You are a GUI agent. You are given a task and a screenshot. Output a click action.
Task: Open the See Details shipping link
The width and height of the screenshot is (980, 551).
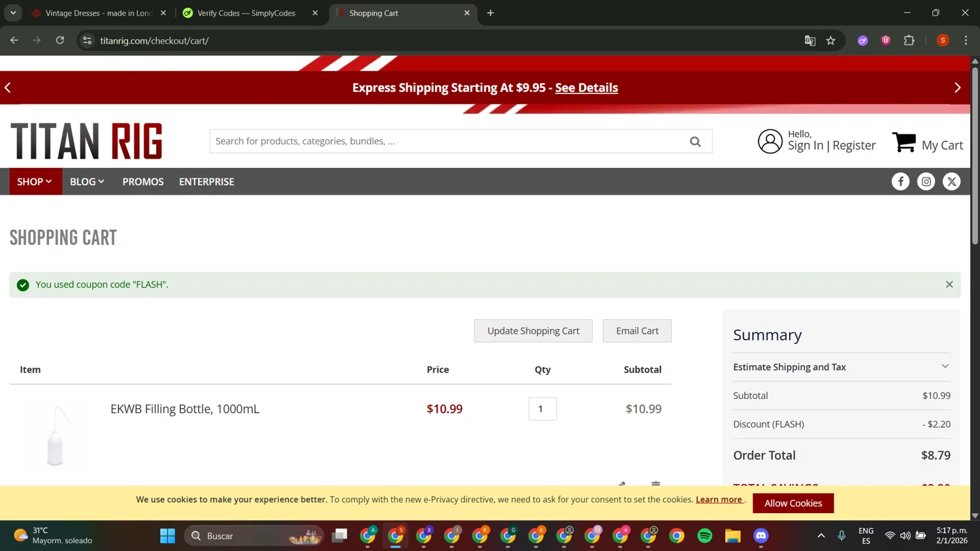coord(587,87)
